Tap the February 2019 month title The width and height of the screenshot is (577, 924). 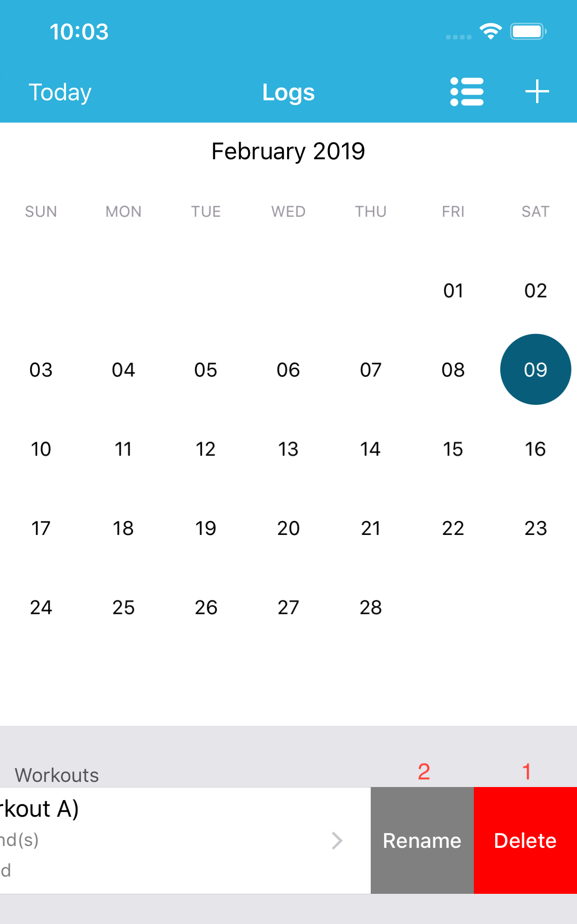pyautogui.click(x=288, y=151)
